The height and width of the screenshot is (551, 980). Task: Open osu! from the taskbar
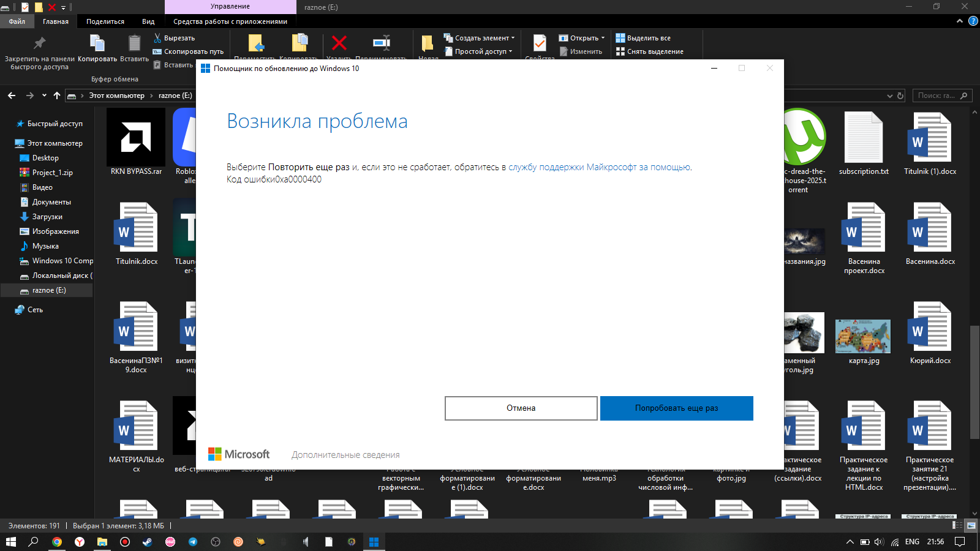click(x=170, y=542)
